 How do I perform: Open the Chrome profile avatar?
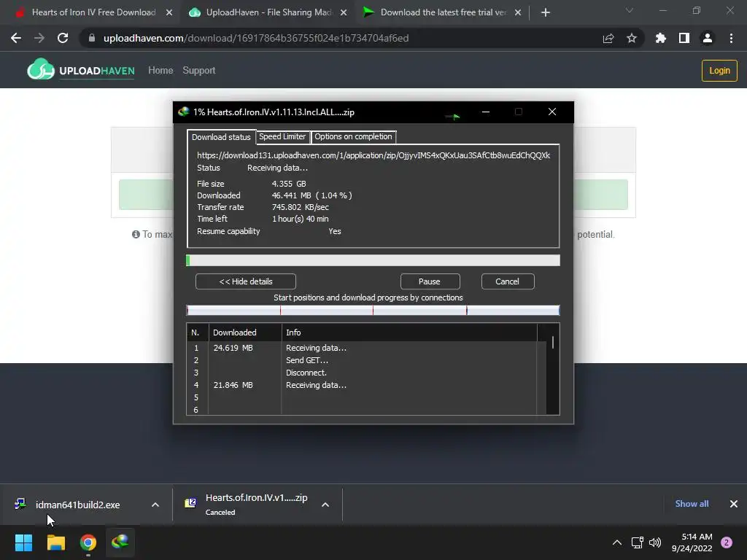(x=708, y=38)
